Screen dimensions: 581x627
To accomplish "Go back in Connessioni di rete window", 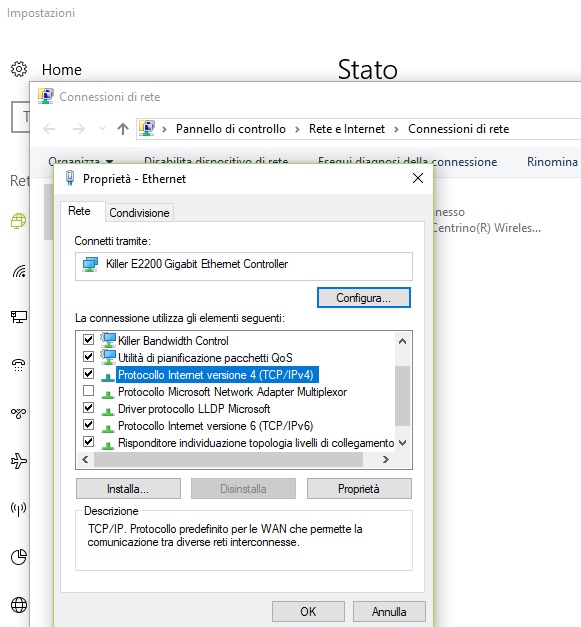I will 49,129.
